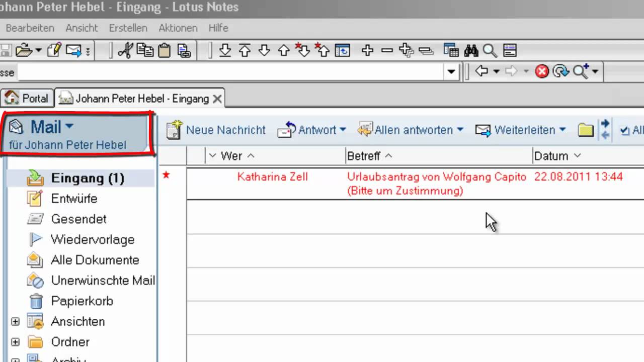644x362 pixels.
Task: Click the collapse all stacked-minus icon
Action: tap(426, 51)
